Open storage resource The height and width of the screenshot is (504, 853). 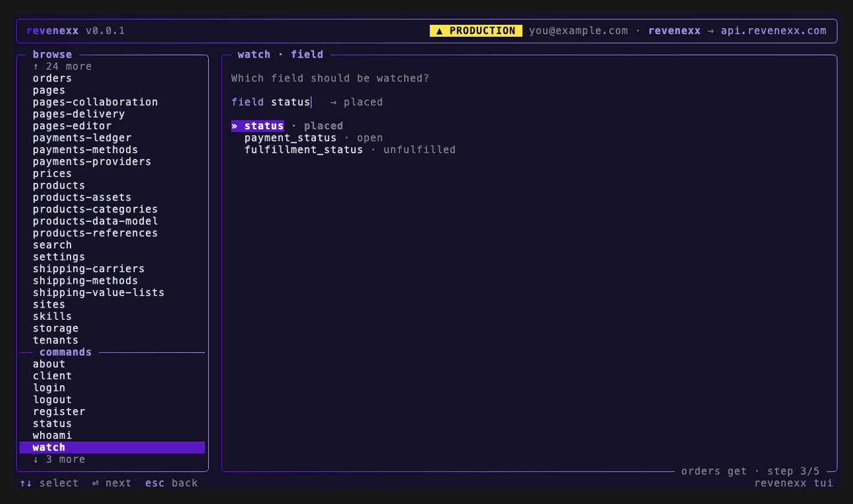[x=56, y=328]
